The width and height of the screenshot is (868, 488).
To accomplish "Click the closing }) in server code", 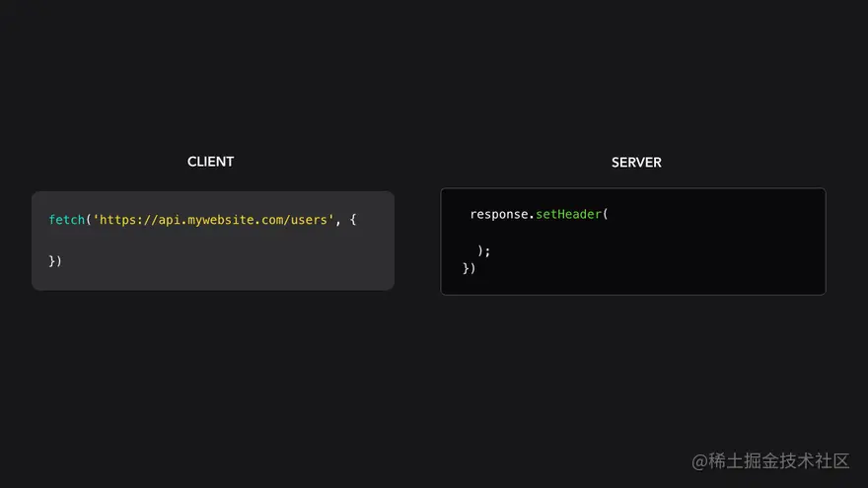I will tap(469, 268).
